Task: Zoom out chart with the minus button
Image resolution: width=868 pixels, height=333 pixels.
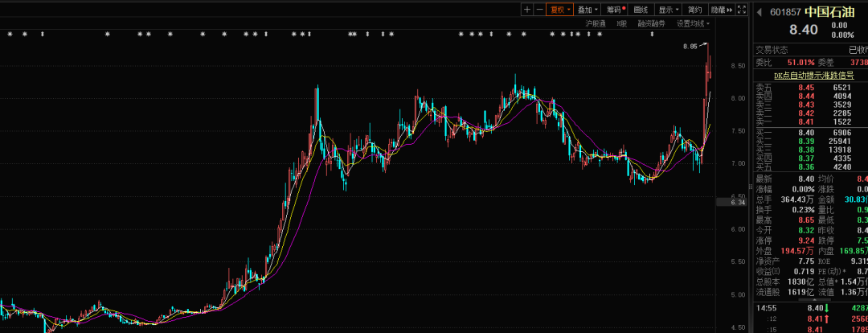Action: [x=539, y=10]
